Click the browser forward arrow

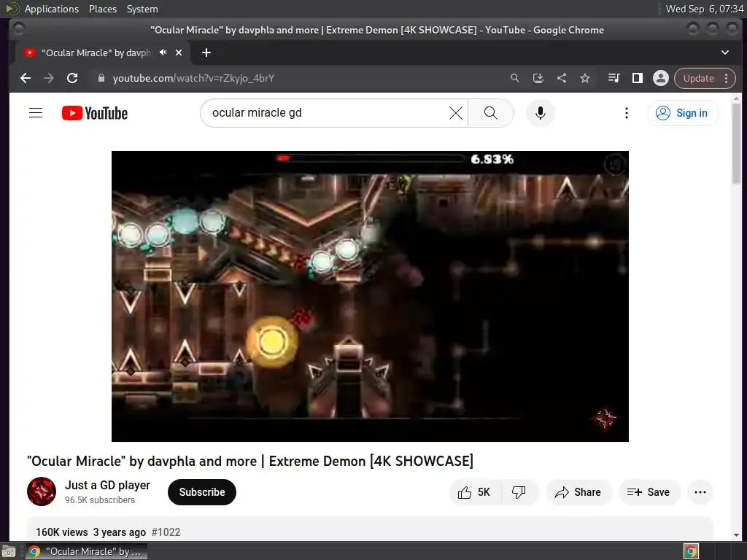click(49, 78)
